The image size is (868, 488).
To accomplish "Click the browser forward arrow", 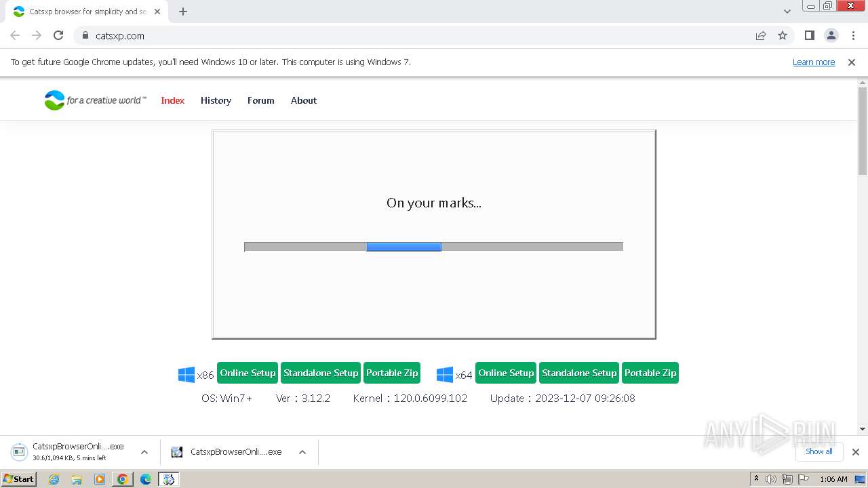I will 37,35.
